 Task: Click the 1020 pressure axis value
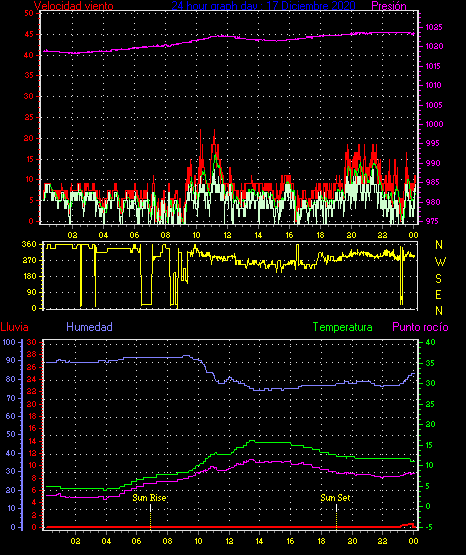(x=434, y=46)
